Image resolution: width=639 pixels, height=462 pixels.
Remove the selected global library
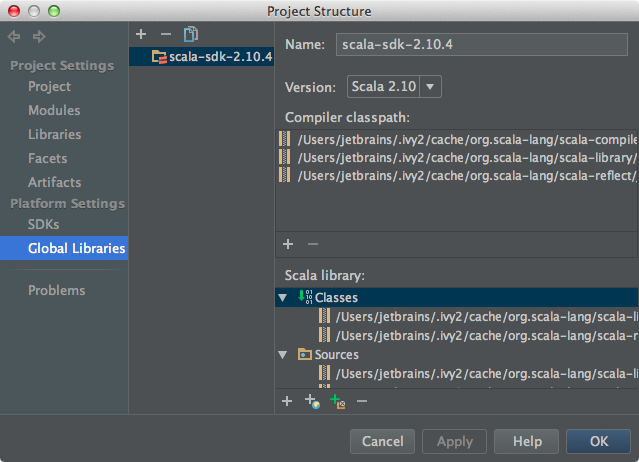point(166,34)
